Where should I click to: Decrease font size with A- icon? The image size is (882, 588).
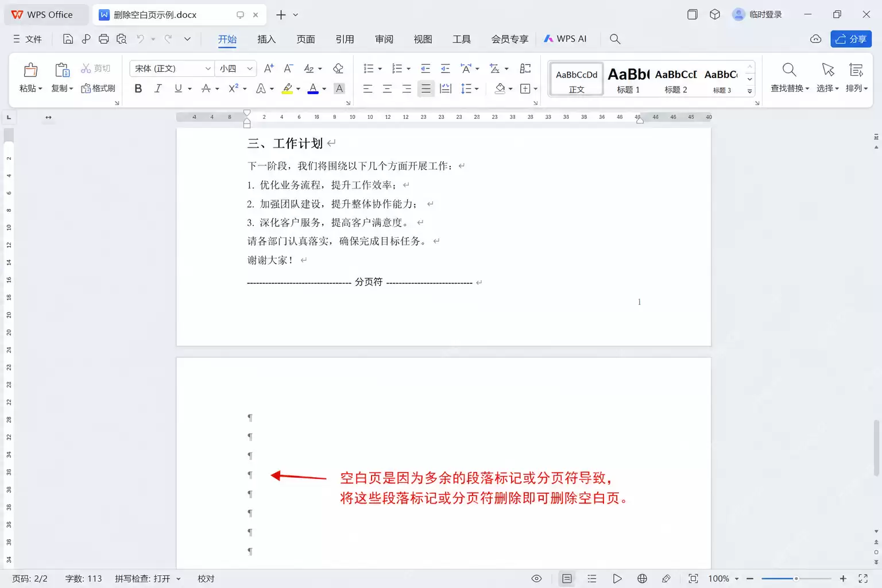click(288, 68)
